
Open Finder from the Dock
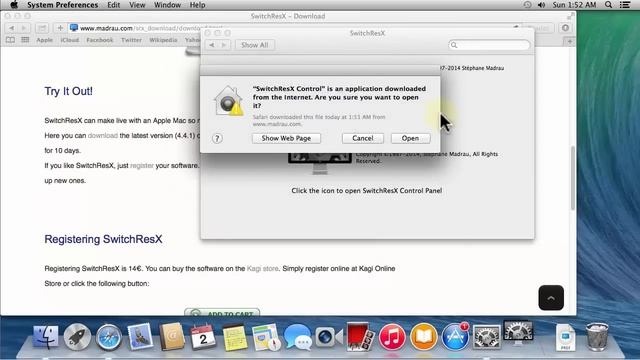coord(46,337)
